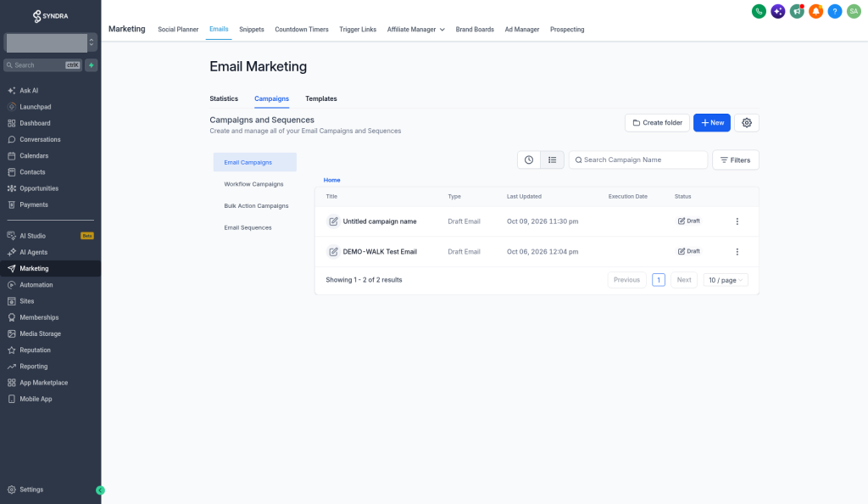Open the account switcher dropdown
Screen dimensions: 868x504
click(x=50, y=42)
